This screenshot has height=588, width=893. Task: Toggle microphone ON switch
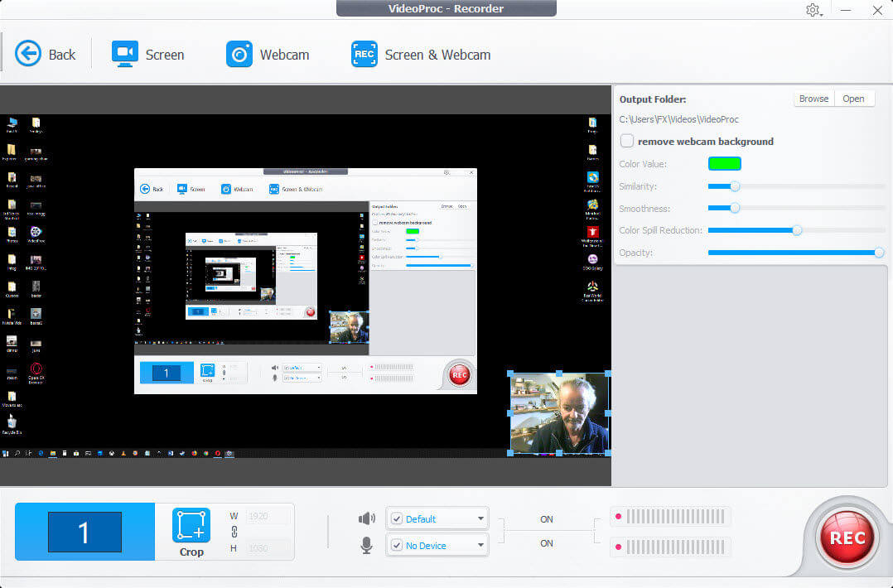click(546, 543)
